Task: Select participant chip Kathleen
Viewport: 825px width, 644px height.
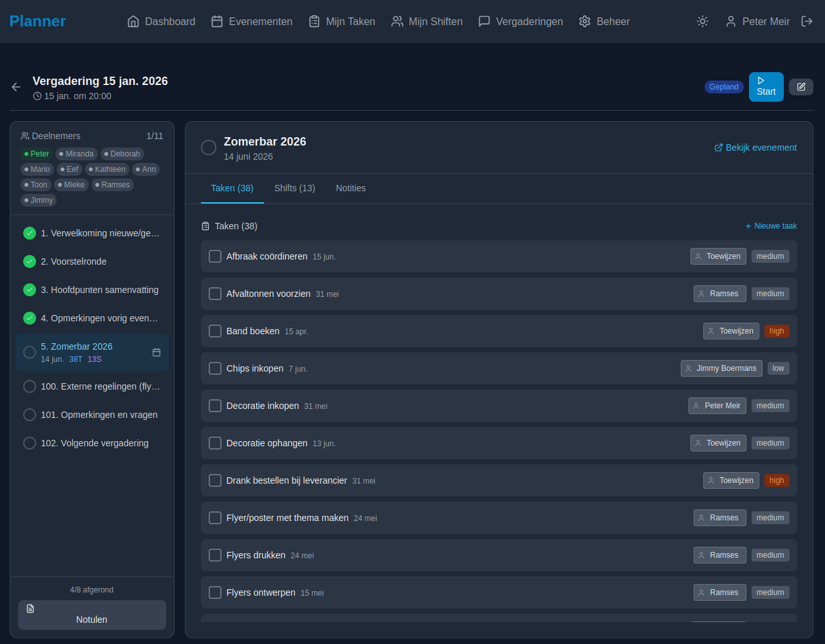Action: click(x=107, y=169)
